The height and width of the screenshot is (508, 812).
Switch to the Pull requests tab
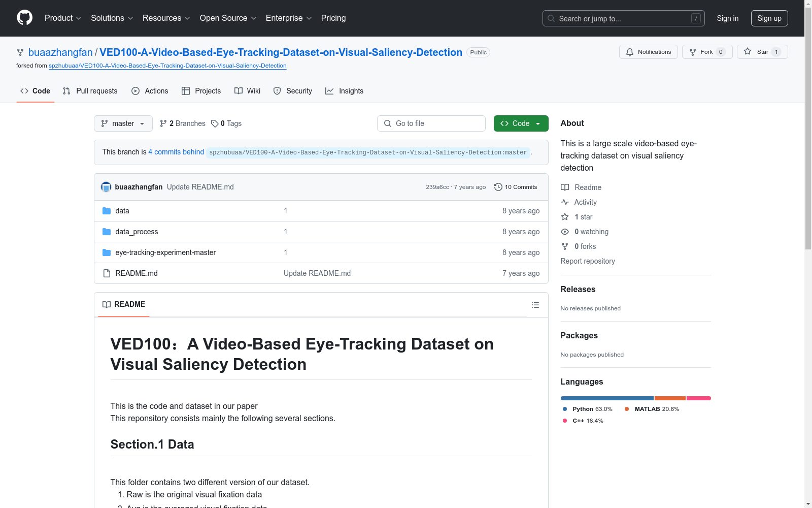point(90,91)
